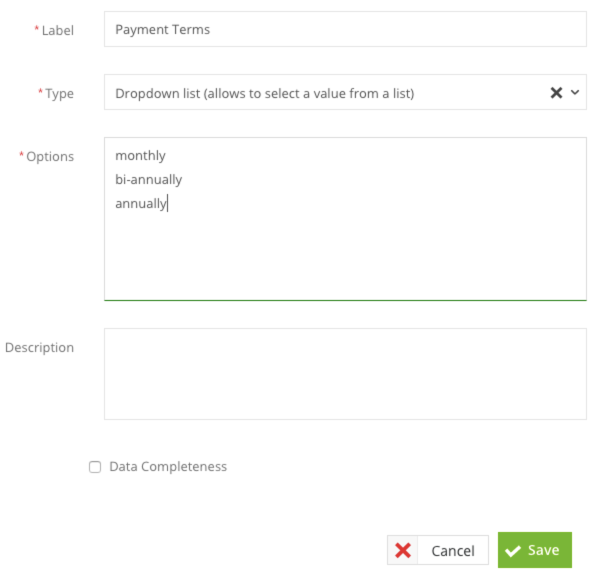Clear the Type selection using the X icon
Screen dimensions: 593x578
pos(556,93)
